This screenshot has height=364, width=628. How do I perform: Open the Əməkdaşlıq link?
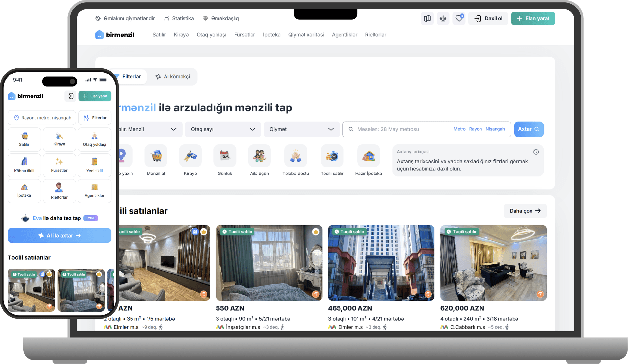[x=221, y=19]
